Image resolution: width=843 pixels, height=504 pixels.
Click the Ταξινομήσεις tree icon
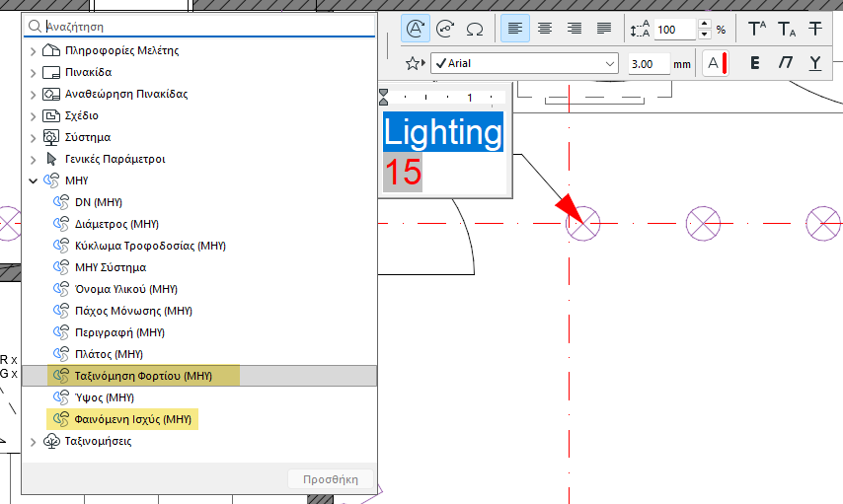tap(51, 441)
